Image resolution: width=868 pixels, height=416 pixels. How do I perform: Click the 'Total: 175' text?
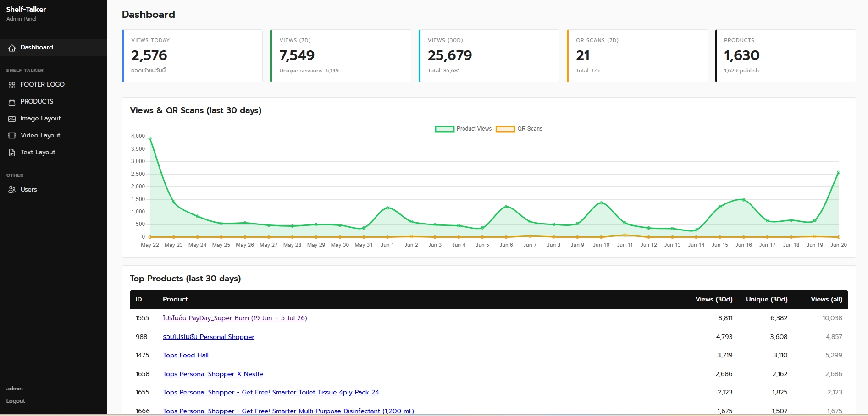[x=588, y=71]
